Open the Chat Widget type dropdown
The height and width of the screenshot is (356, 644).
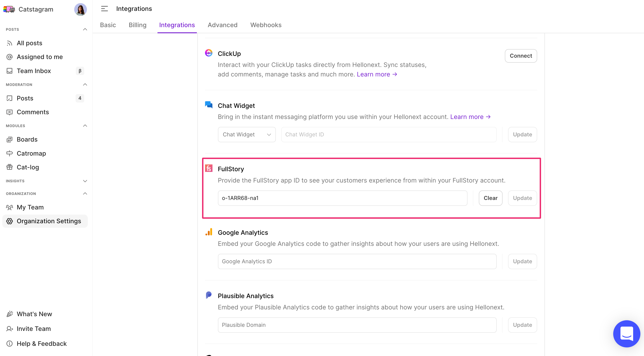[246, 135]
